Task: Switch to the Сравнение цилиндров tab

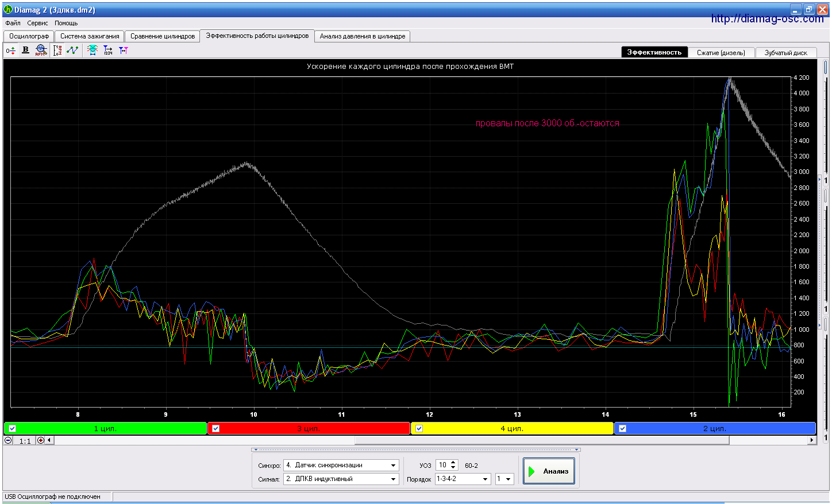Action: coord(163,36)
